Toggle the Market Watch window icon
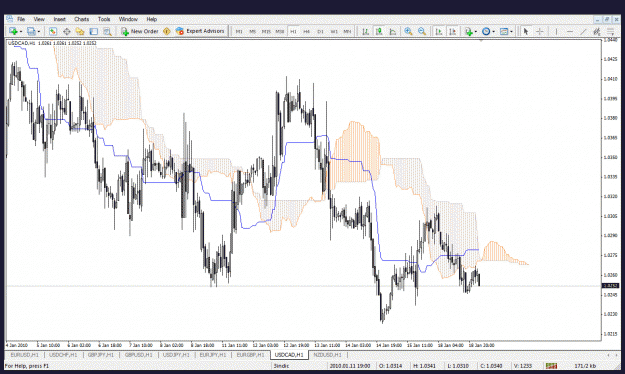 click(x=53, y=31)
